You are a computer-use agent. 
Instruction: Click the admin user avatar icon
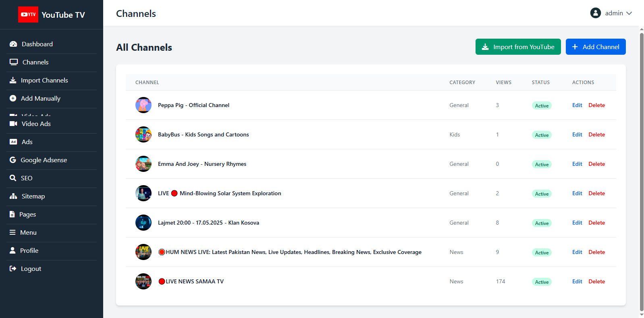[595, 13]
